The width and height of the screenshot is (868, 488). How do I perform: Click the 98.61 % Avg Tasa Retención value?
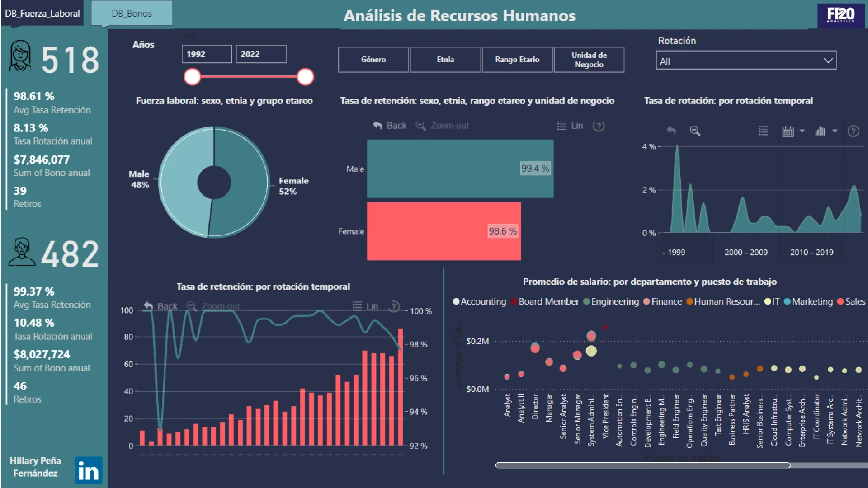(34, 96)
